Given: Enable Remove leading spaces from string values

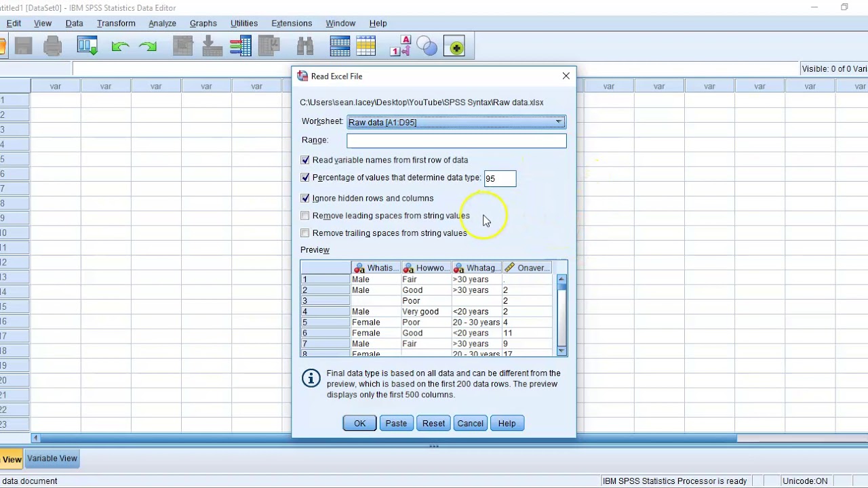Looking at the screenshot, I should (x=305, y=216).
